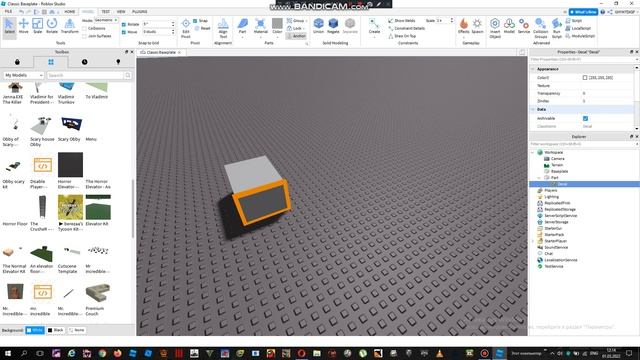Open the Toolbox Creations lightbulb tab
This screenshot has width=640, height=360.
[118, 62]
